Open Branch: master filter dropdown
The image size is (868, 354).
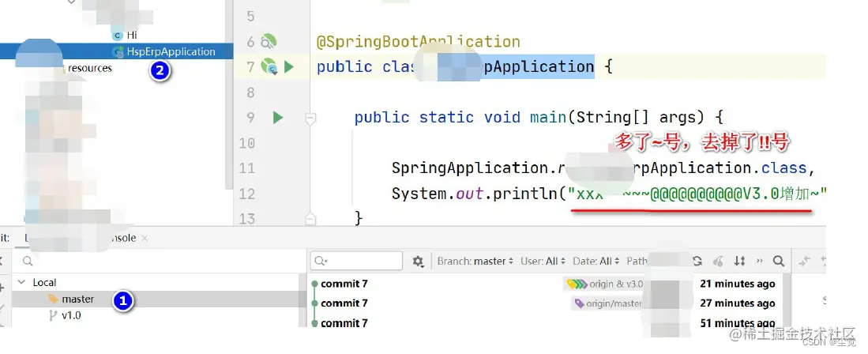475,261
